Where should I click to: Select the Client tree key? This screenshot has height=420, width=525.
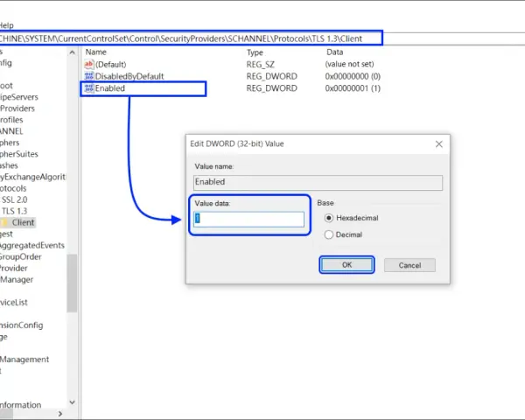coord(23,222)
